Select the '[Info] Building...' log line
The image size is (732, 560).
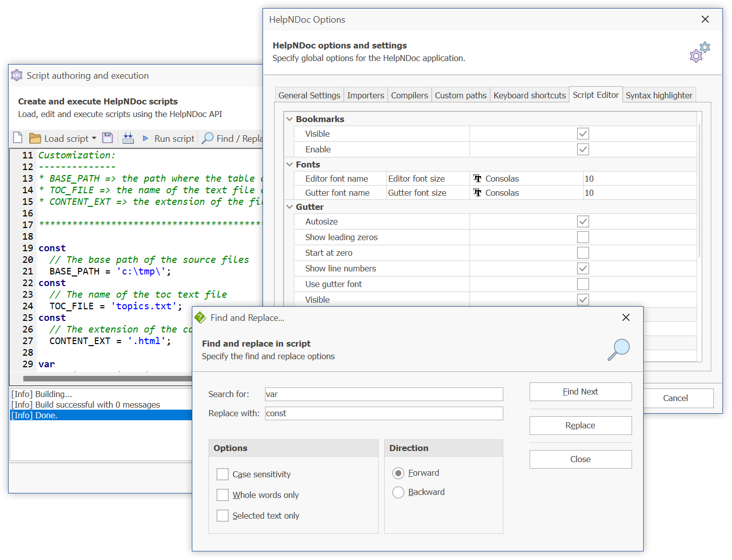[x=42, y=394]
